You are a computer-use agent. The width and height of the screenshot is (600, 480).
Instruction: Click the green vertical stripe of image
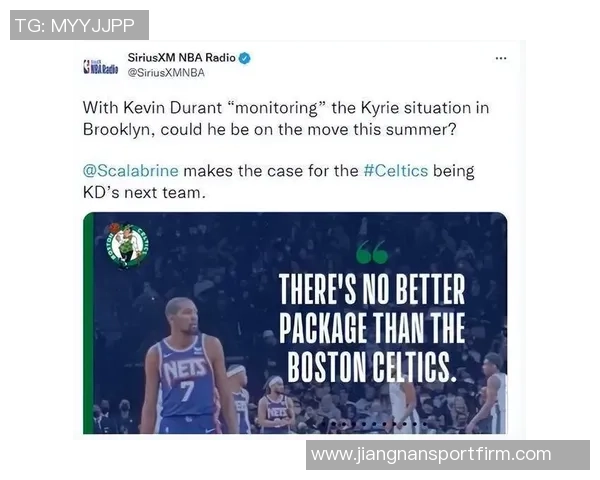pos(88,323)
